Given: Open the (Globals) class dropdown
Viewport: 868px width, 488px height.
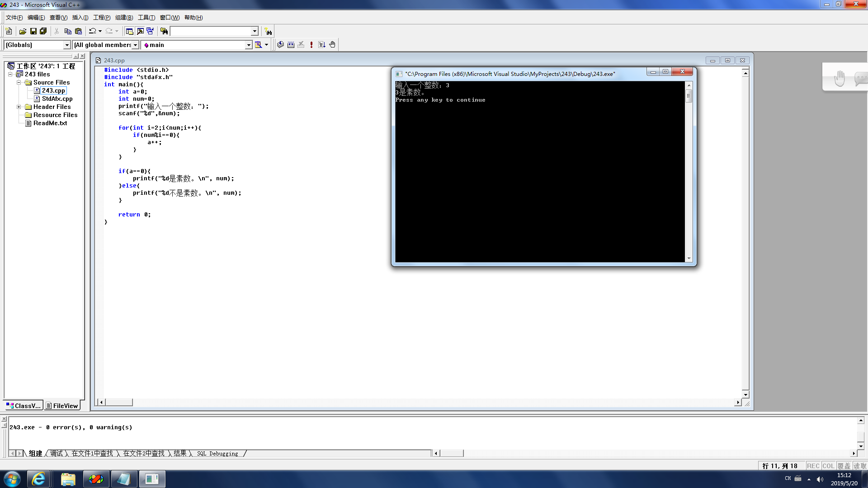Looking at the screenshot, I should (x=67, y=45).
